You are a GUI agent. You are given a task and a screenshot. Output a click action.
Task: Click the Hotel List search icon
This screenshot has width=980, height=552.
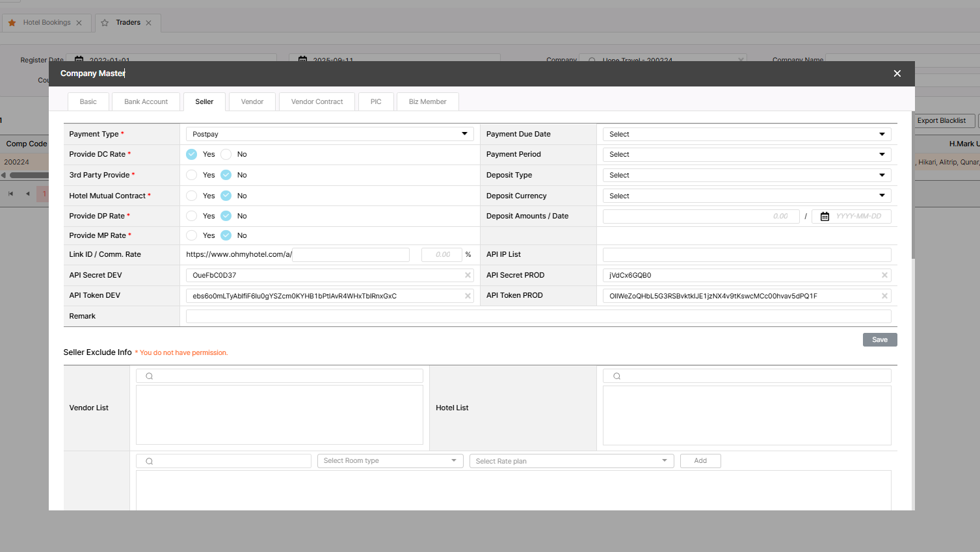click(616, 376)
